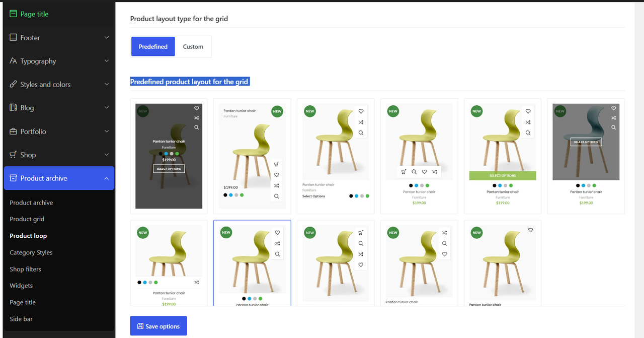
Task: Choose the second-row layout with compare icon on top
Action: (419, 263)
